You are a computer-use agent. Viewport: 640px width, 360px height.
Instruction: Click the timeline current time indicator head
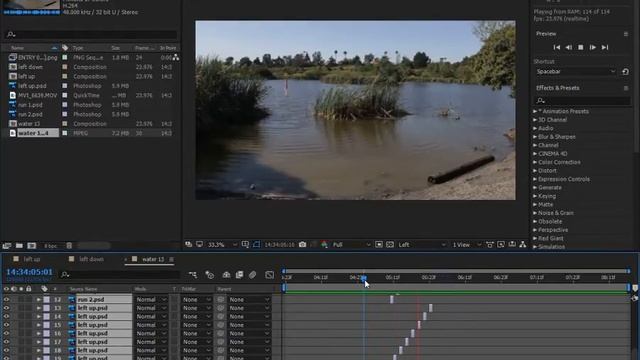point(364,278)
